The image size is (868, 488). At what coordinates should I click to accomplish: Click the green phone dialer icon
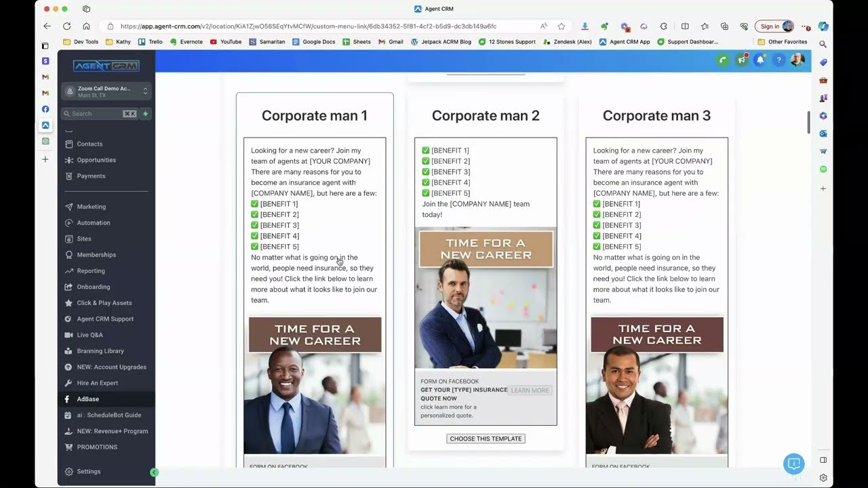pyautogui.click(x=723, y=60)
